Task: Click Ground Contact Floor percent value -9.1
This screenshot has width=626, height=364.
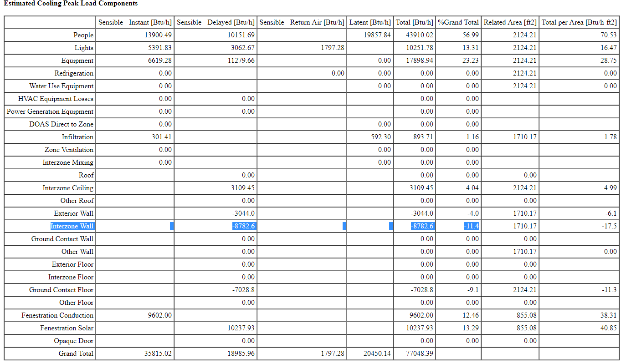Action: (472, 290)
